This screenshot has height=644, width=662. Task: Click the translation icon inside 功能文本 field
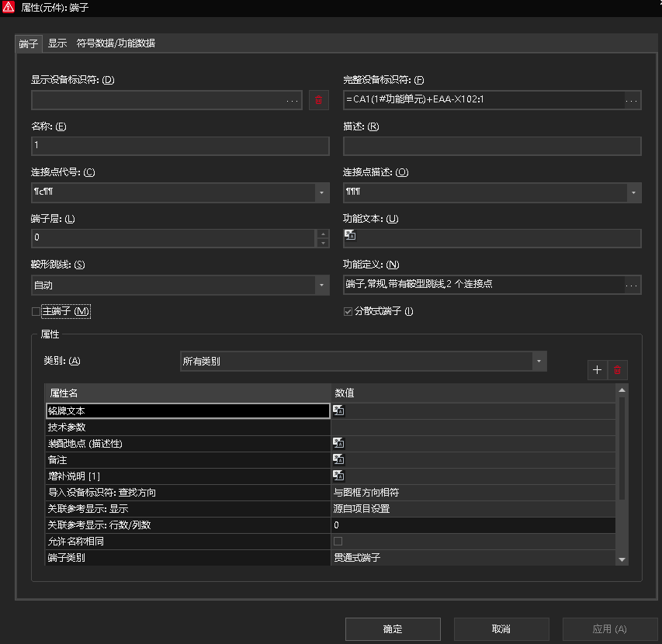(x=349, y=234)
